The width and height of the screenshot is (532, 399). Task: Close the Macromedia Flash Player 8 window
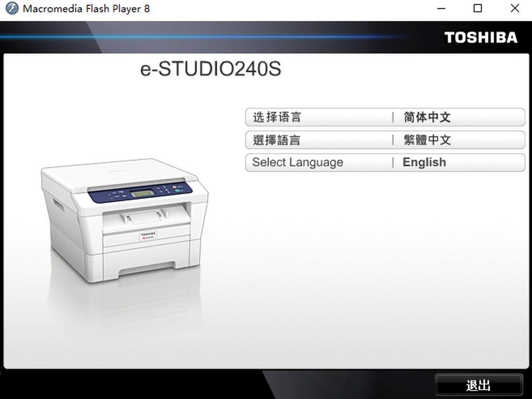click(x=515, y=8)
